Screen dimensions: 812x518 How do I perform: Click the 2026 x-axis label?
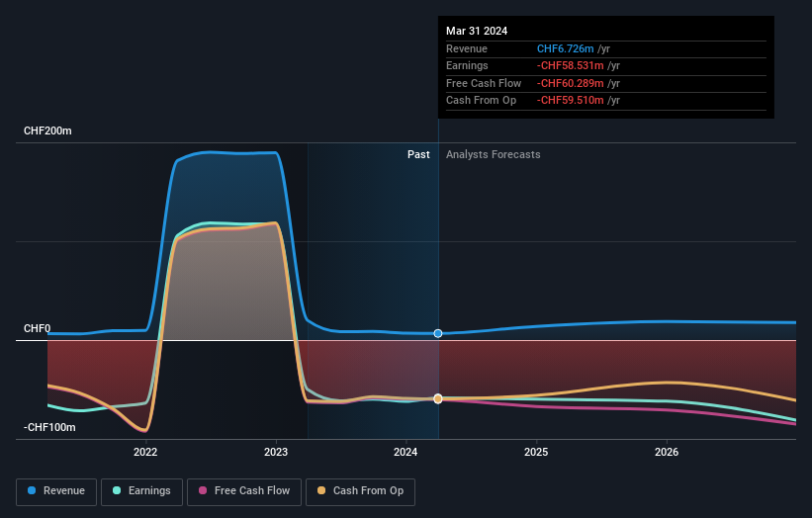[x=667, y=452]
